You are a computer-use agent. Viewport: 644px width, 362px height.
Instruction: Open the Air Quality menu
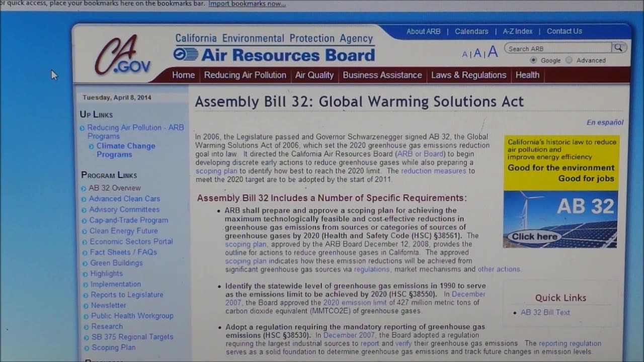[314, 75]
